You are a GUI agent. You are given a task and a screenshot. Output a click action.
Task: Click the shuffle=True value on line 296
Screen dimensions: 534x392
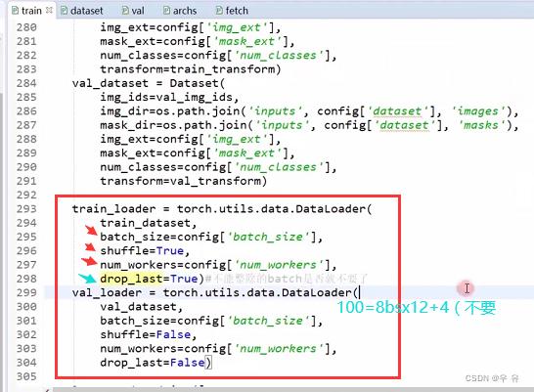tap(170, 251)
